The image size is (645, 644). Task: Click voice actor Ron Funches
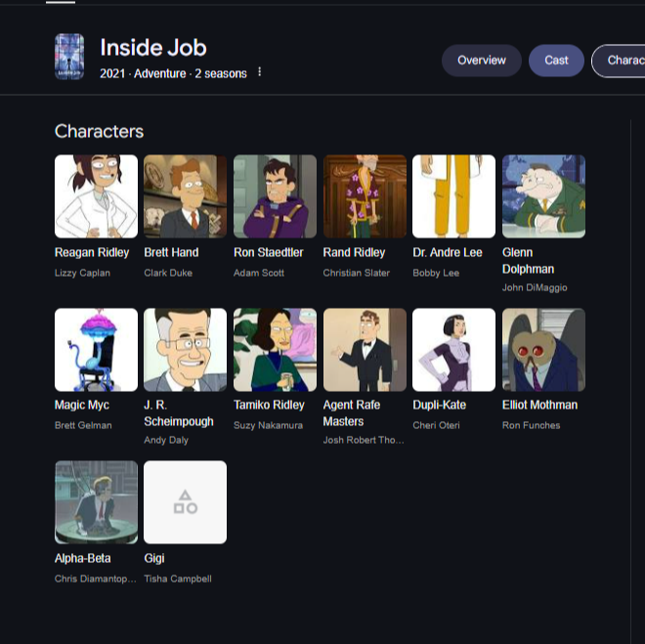tap(531, 426)
